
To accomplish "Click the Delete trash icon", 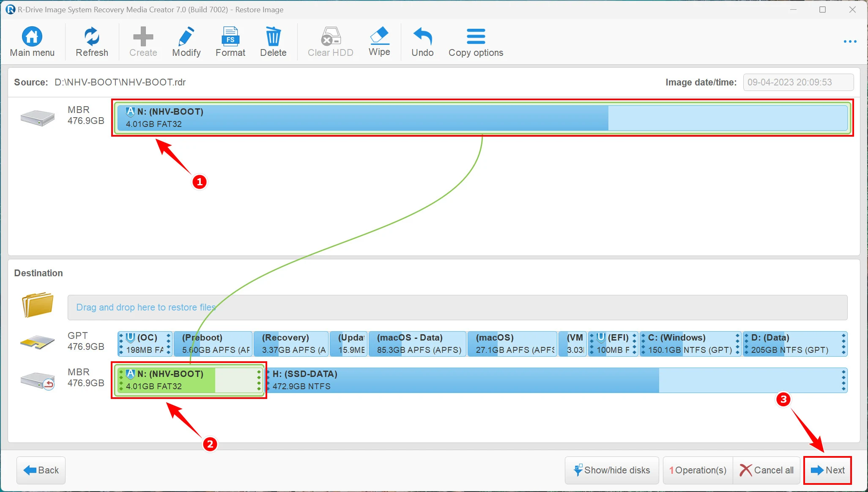I will pyautogui.click(x=273, y=36).
